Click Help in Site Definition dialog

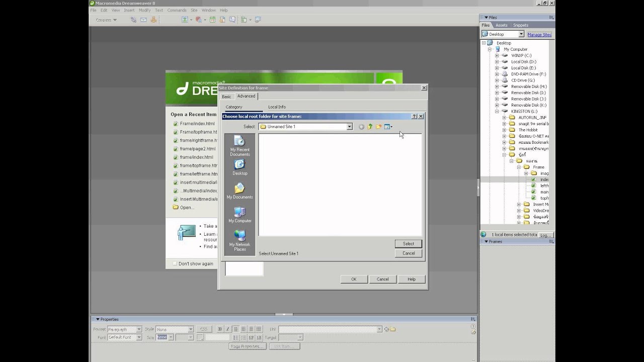pos(412,279)
